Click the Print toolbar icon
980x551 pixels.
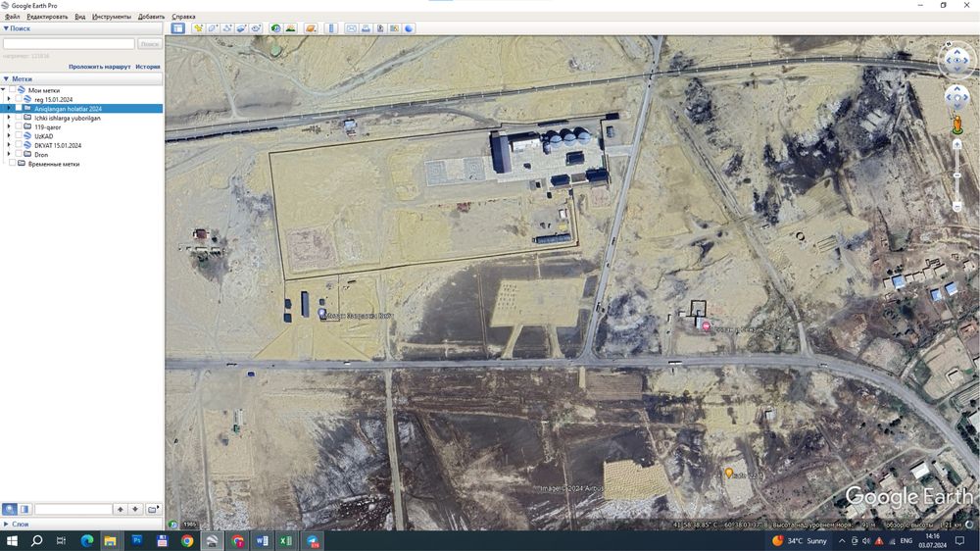(366, 28)
